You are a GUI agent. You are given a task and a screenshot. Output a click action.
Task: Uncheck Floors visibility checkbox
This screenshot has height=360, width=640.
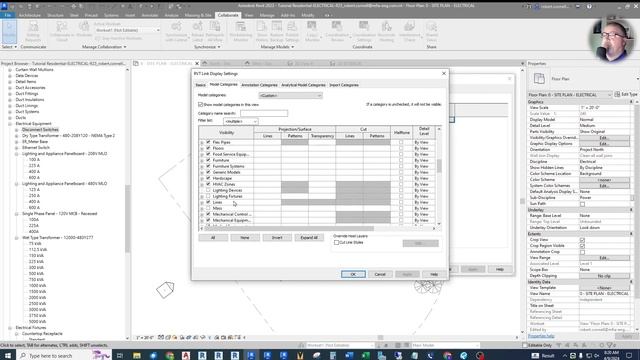[208, 148]
